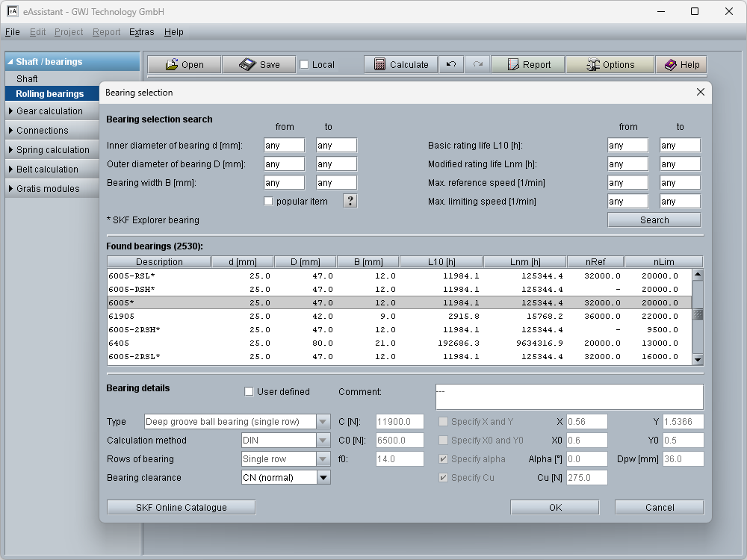The image size is (747, 560).
Task: Open the SKF Online Catalogue
Action: pos(181,508)
